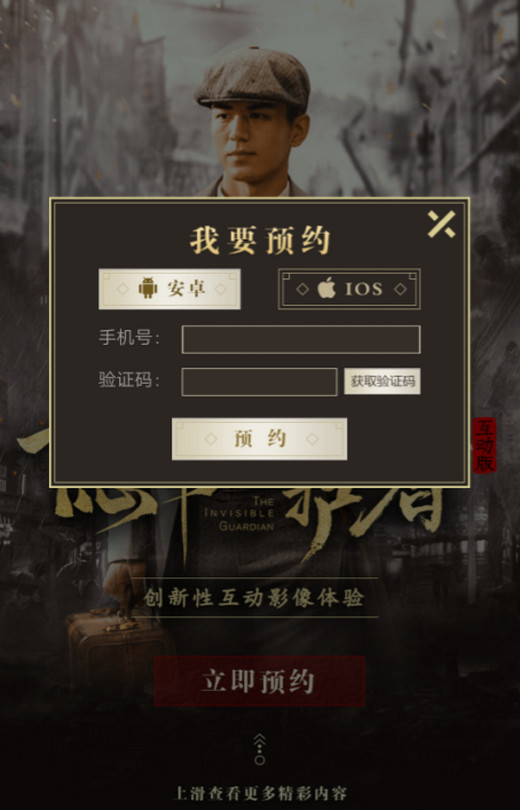Click the 获取验证码 button
The image size is (520, 810).
click(x=382, y=381)
